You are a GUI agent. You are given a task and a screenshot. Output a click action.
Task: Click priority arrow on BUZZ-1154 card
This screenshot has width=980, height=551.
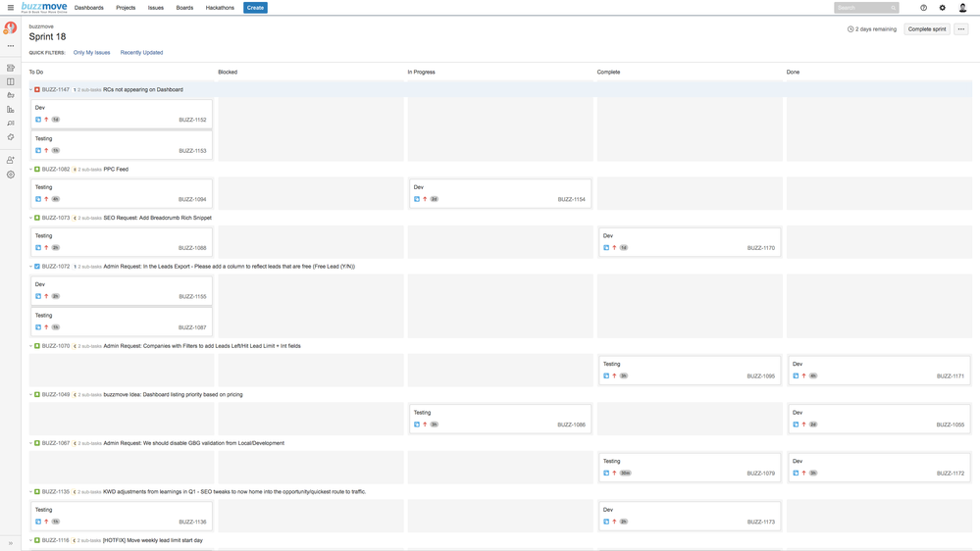(x=425, y=199)
